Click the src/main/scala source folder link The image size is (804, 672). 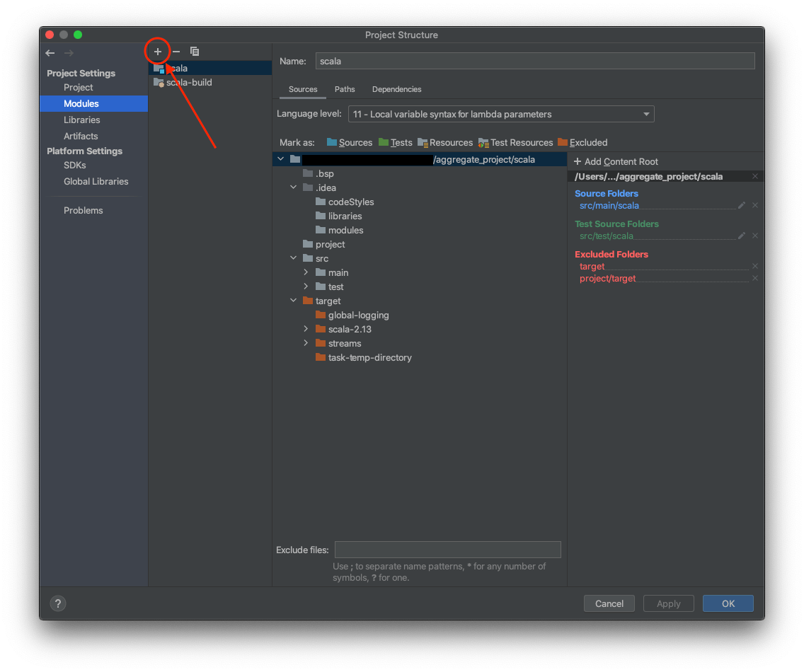coord(609,206)
